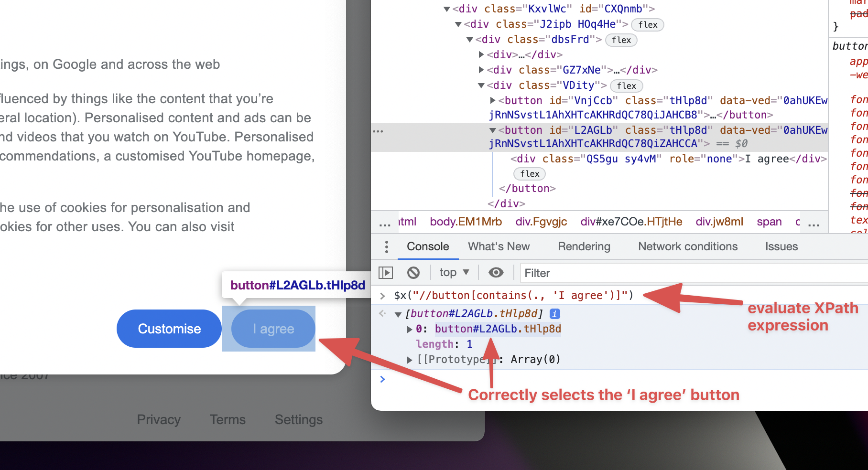
Task: Open the Privacy link
Action: point(159,419)
